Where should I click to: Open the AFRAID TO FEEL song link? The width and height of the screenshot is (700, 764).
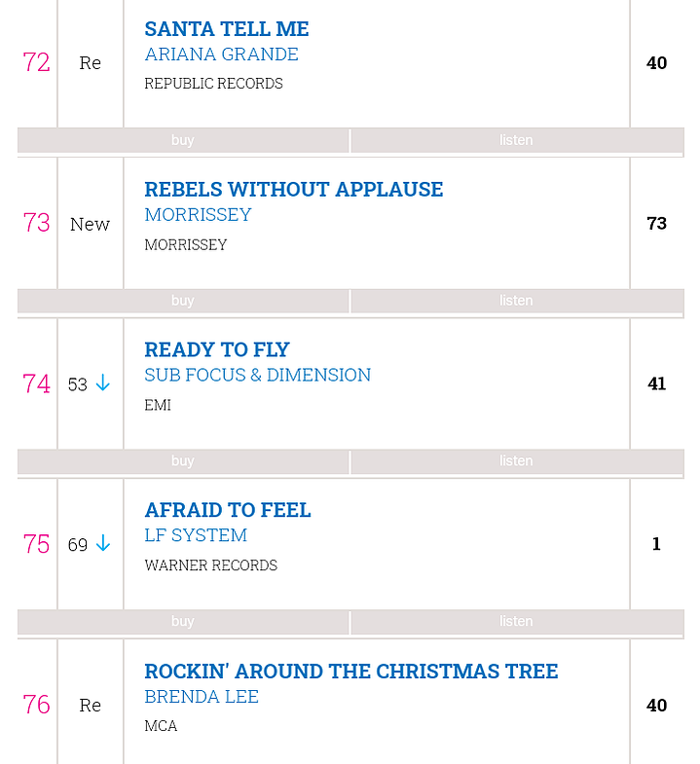click(x=228, y=510)
